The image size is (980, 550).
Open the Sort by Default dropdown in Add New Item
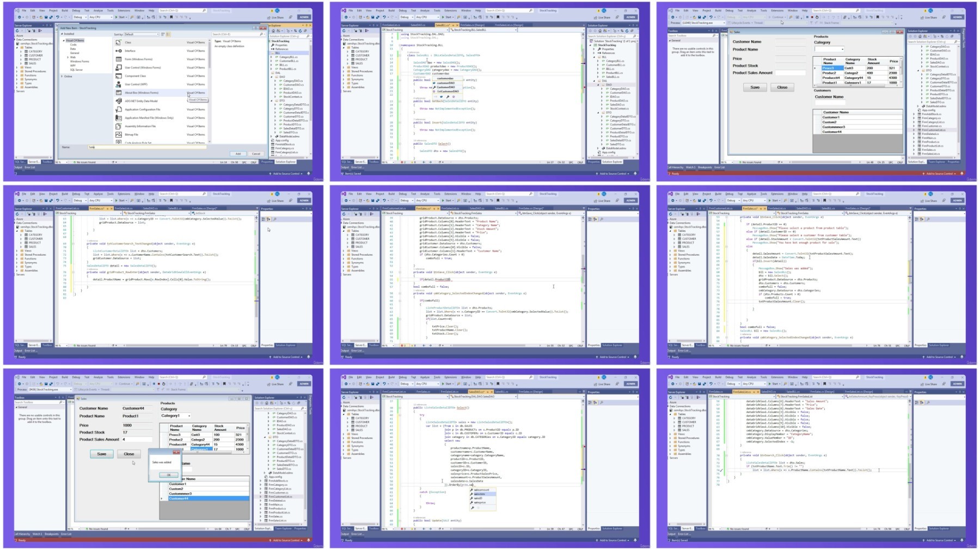tap(142, 34)
